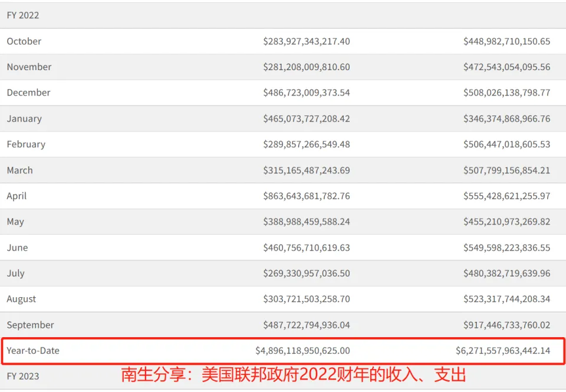Select the July value $269,330,957,036.50
This screenshot has height=392, width=566.
[x=307, y=274]
